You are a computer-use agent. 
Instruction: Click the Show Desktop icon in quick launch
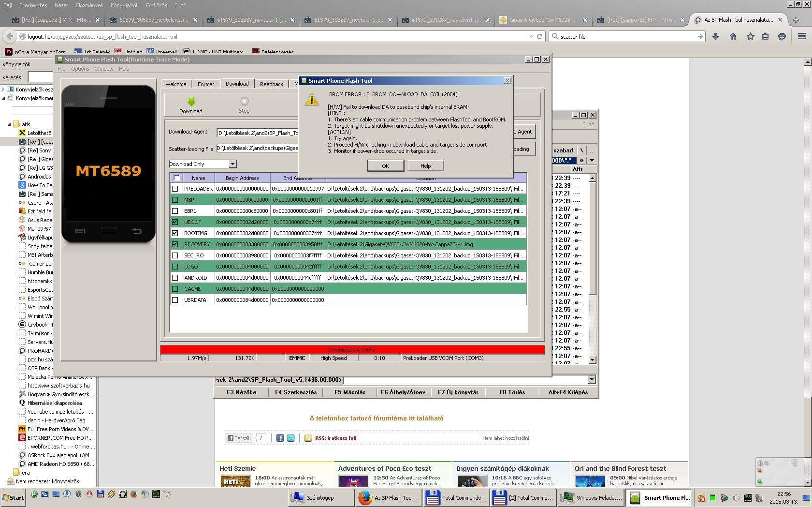pyautogui.click(x=56, y=494)
